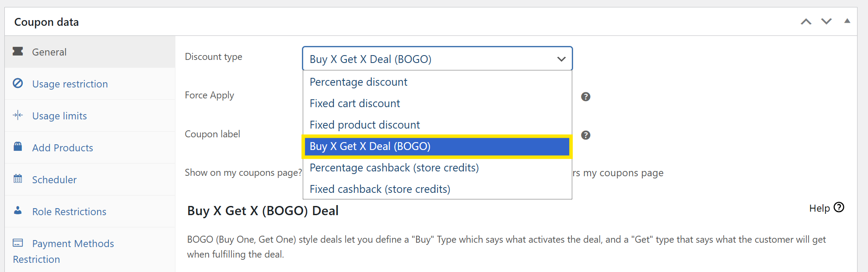The image size is (868, 272).
Task: Click the Usage limits icon
Action: click(x=18, y=115)
